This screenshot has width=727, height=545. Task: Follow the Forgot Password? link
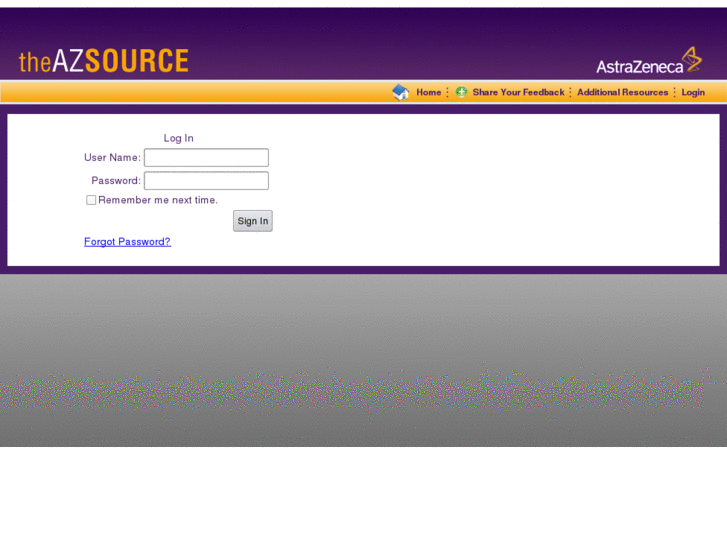coord(128,242)
